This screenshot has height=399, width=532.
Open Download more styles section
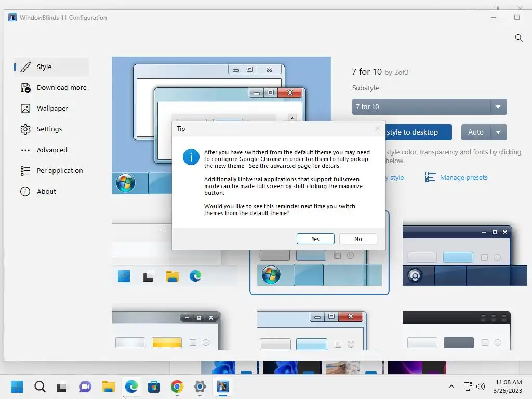click(51, 87)
